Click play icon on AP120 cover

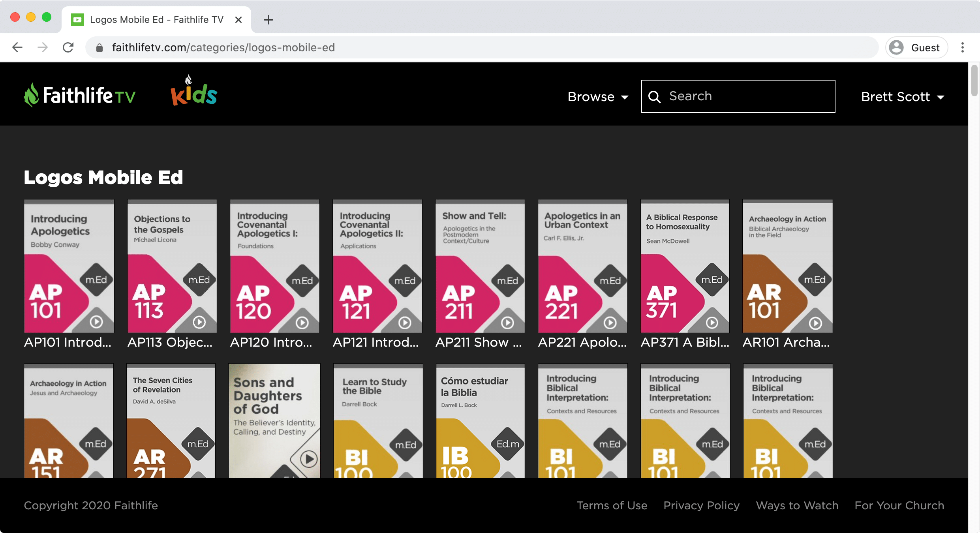click(x=302, y=323)
